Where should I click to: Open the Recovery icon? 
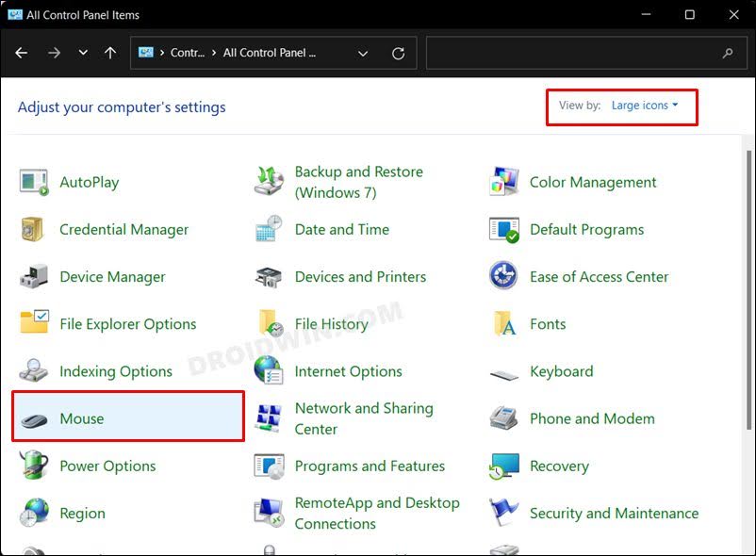coord(503,466)
